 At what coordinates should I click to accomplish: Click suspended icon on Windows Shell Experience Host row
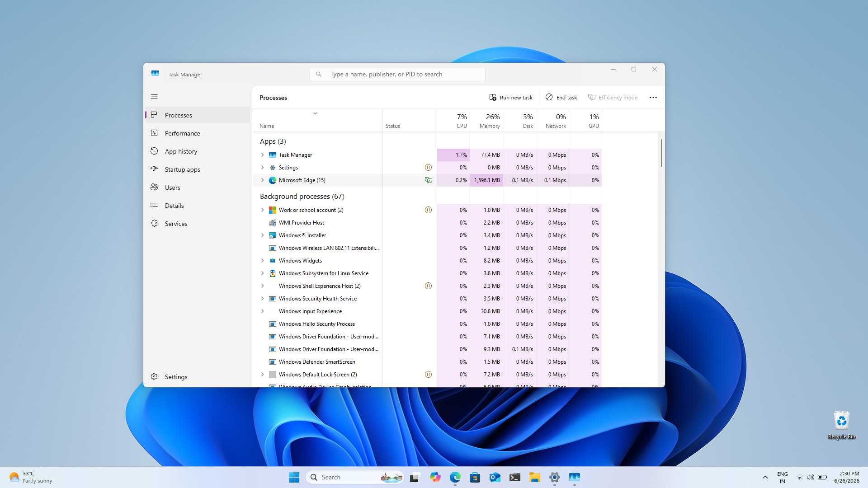428,286
